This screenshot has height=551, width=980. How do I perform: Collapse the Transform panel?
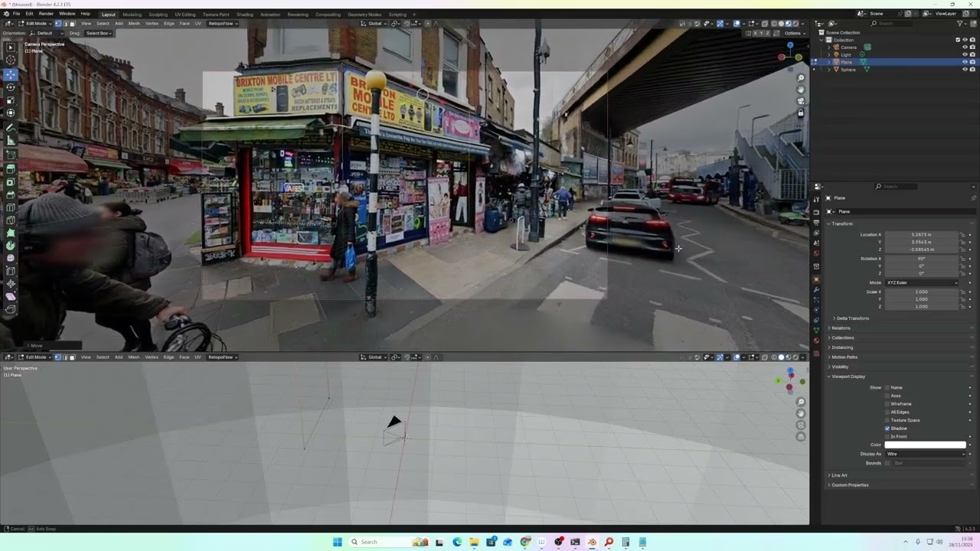[841, 223]
